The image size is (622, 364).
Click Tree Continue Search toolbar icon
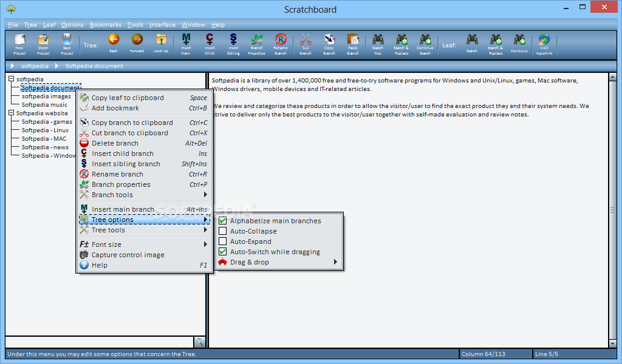click(425, 44)
